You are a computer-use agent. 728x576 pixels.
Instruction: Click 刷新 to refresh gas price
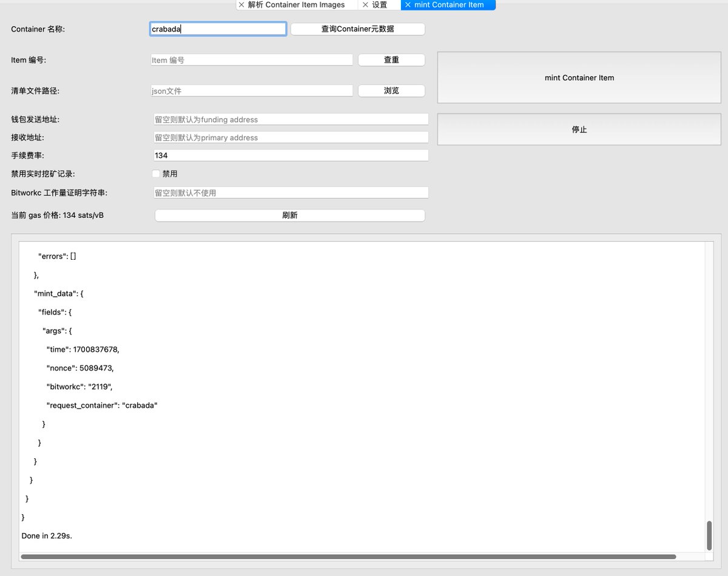click(x=290, y=215)
